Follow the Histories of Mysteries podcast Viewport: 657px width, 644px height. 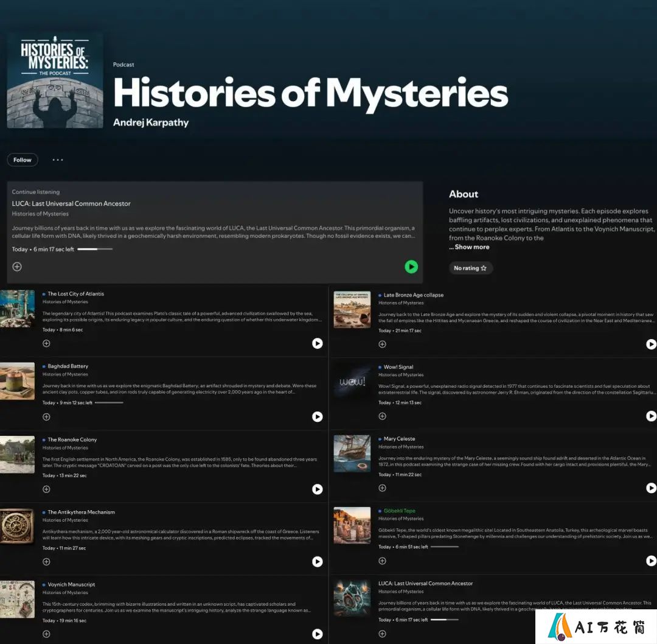tap(23, 159)
